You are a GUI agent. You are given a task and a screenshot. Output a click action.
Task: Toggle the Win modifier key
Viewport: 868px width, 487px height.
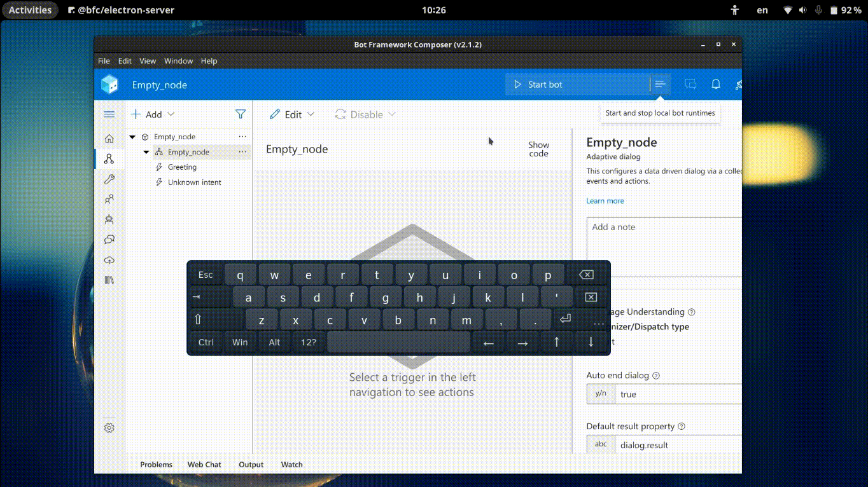pos(240,342)
